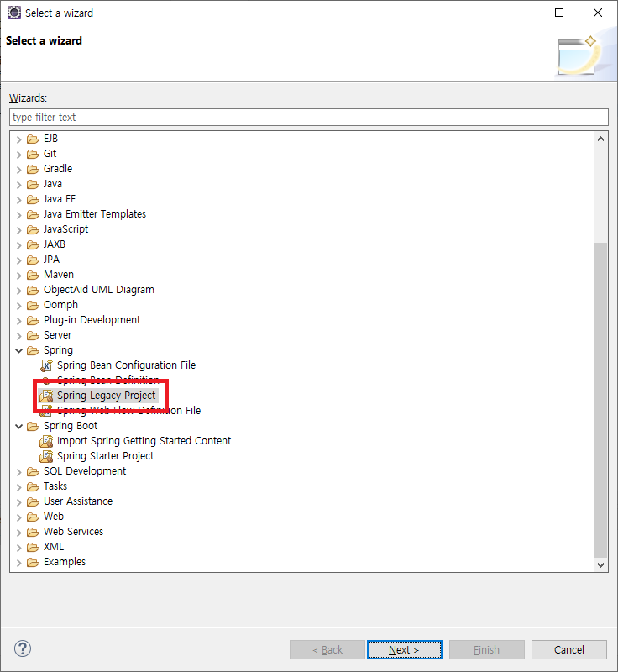Open dialog help question mark icon
618x672 pixels.
pos(23,648)
